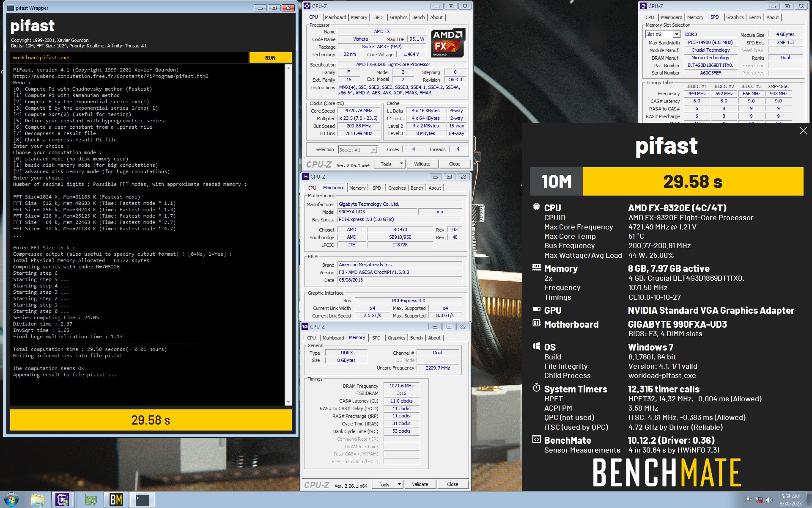Click scroll up arrow in pifast console
Image resolution: width=812 pixels, height=508 pixels.
click(288, 68)
